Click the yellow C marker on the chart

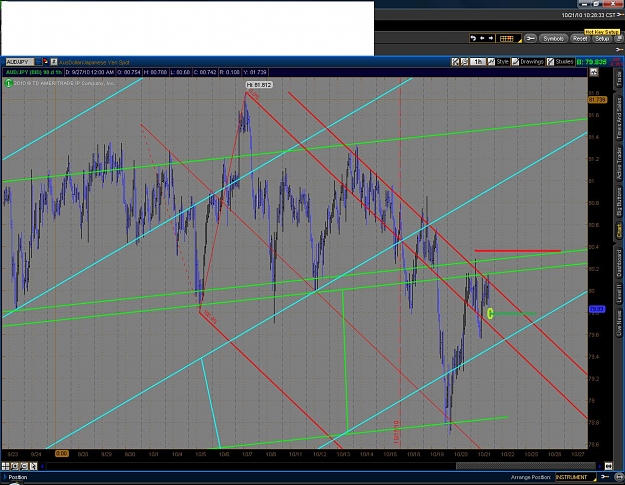(x=490, y=314)
